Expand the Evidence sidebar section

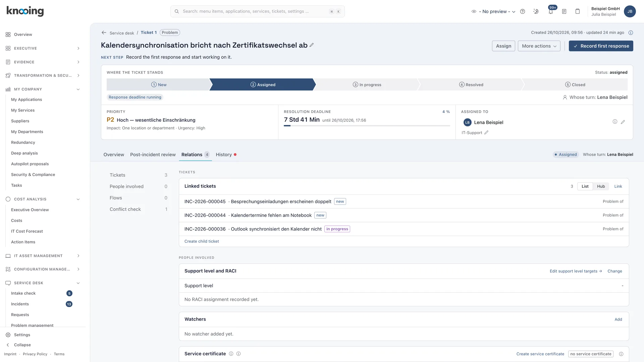tap(43, 62)
